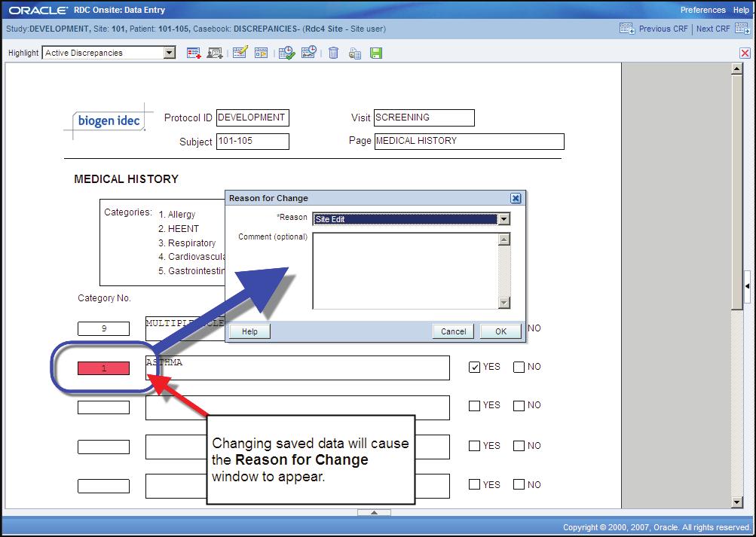
Task: Click the main form scrollbar up arrow
Action: [x=736, y=69]
